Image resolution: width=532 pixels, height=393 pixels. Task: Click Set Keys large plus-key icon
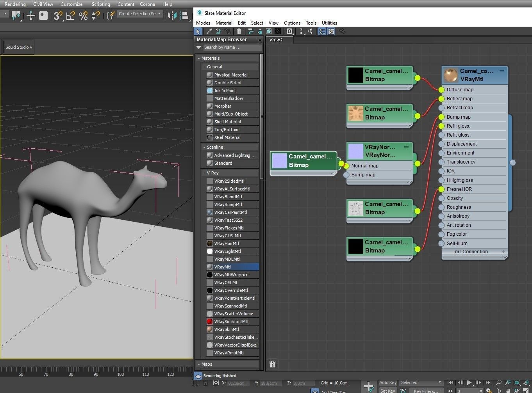point(368,386)
